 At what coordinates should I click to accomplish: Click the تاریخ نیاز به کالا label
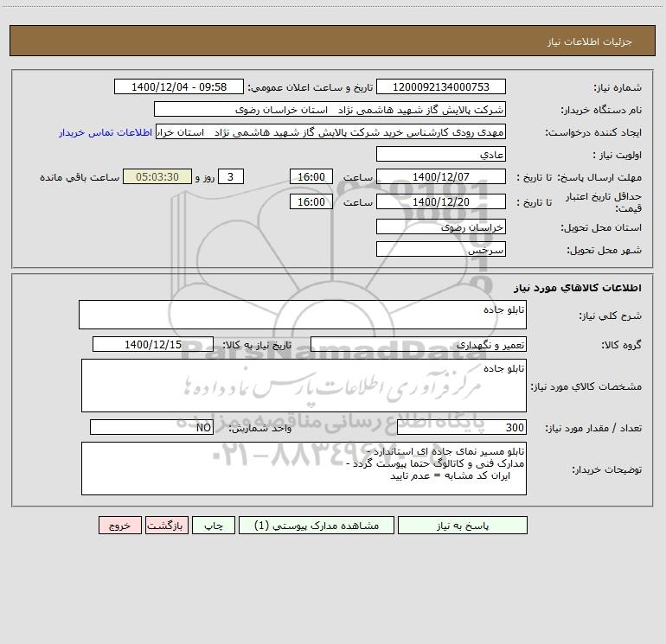(258, 345)
